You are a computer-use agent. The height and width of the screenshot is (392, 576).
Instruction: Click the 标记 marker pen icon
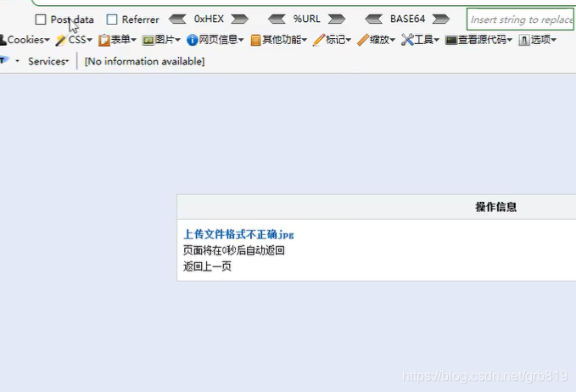(319, 40)
